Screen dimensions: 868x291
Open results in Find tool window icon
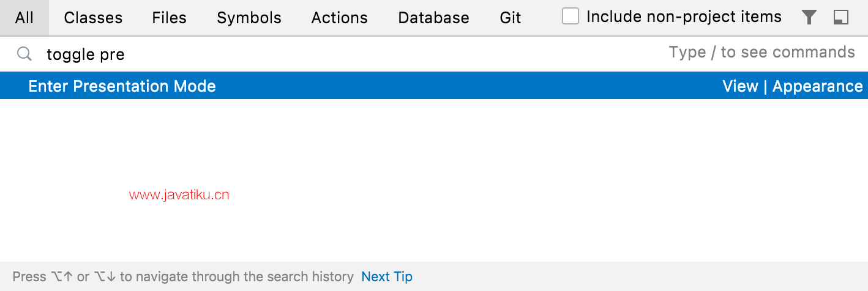[841, 18]
